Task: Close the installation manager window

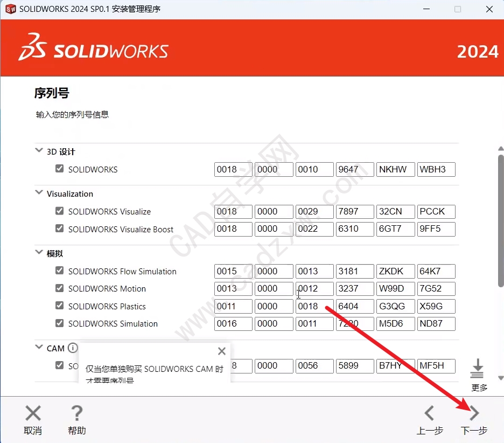Action: point(489,9)
